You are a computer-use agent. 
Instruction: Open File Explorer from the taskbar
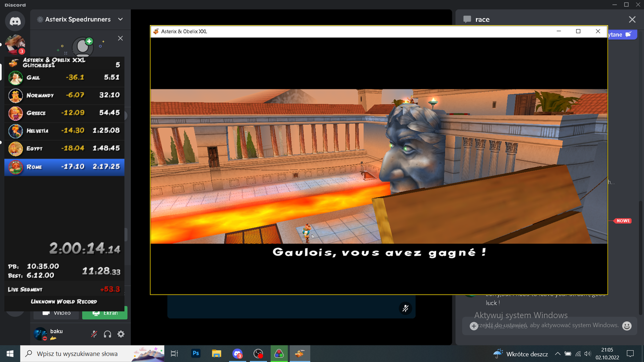216,353
